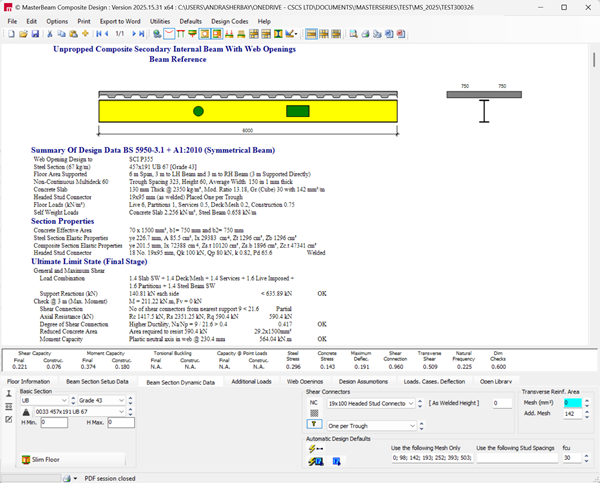Switch to Floor Information tab
600x483 pixels.
pyautogui.click(x=28, y=382)
